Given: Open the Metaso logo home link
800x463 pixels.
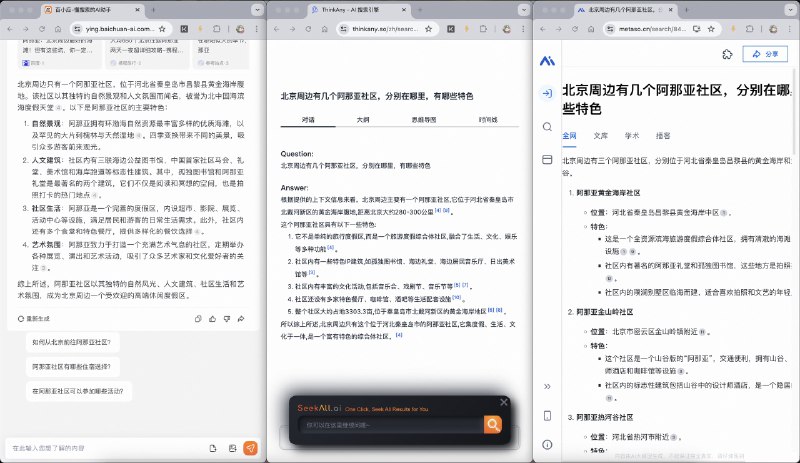Looking at the screenshot, I should point(547,61).
